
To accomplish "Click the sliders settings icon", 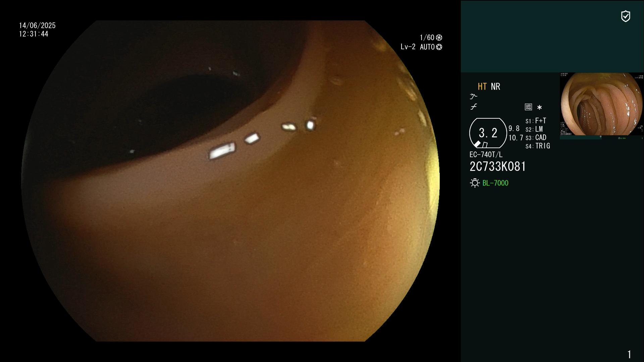I will coord(528,107).
